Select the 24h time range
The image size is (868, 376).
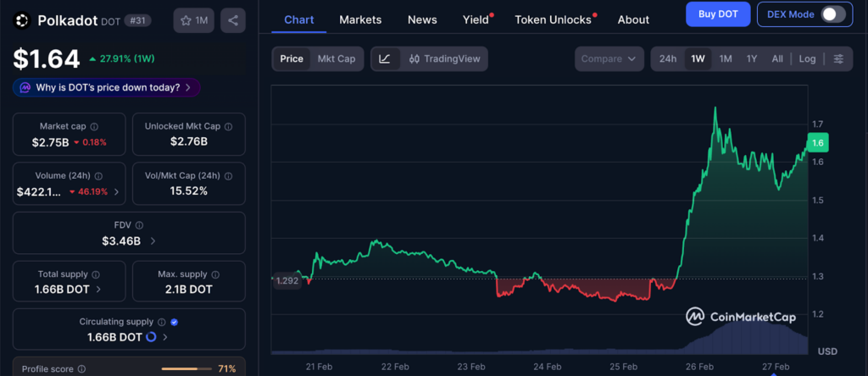tap(668, 59)
